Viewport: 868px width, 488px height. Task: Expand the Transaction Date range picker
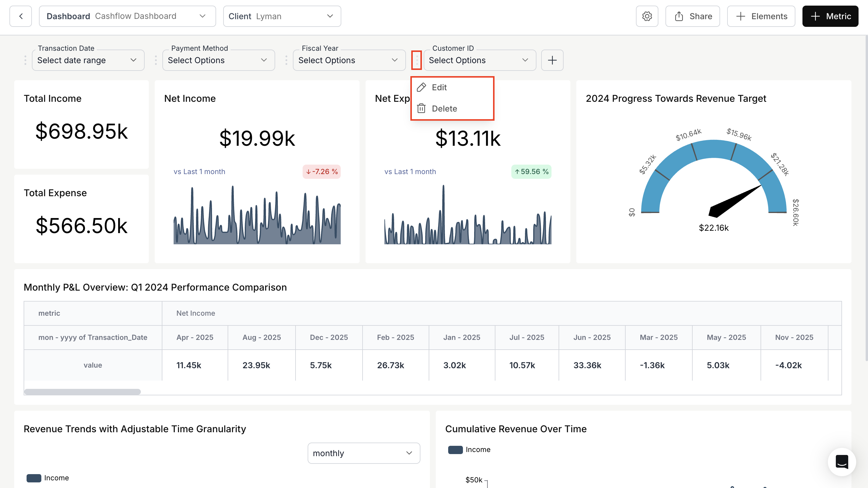click(88, 60)
